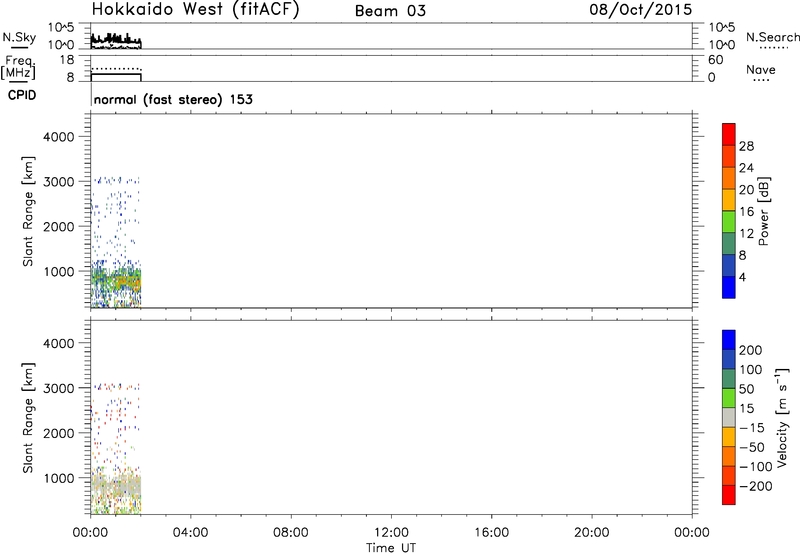The height and width of the screenshot is (554, 800).
Task: Click the black sky-noise trace in the top panel
Action: click(x=116, y=39)
